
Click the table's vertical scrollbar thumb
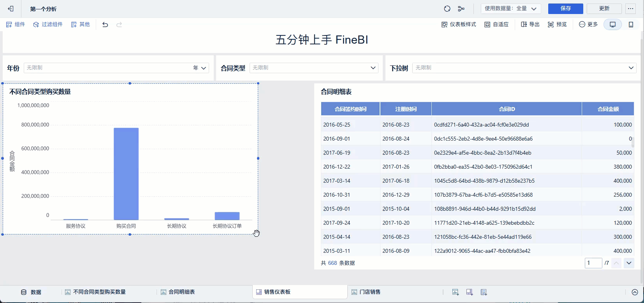[633, 142]
